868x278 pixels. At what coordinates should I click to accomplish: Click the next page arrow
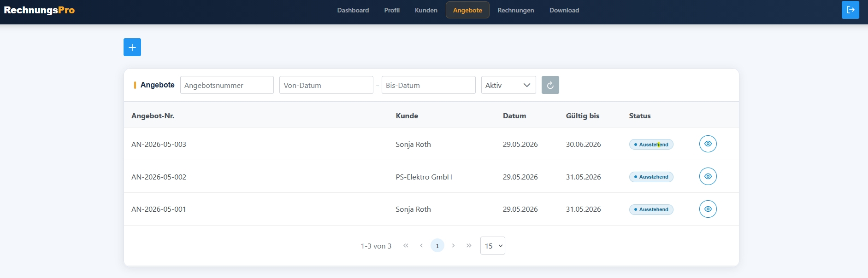pyautogui.click(x=453, y=245)
